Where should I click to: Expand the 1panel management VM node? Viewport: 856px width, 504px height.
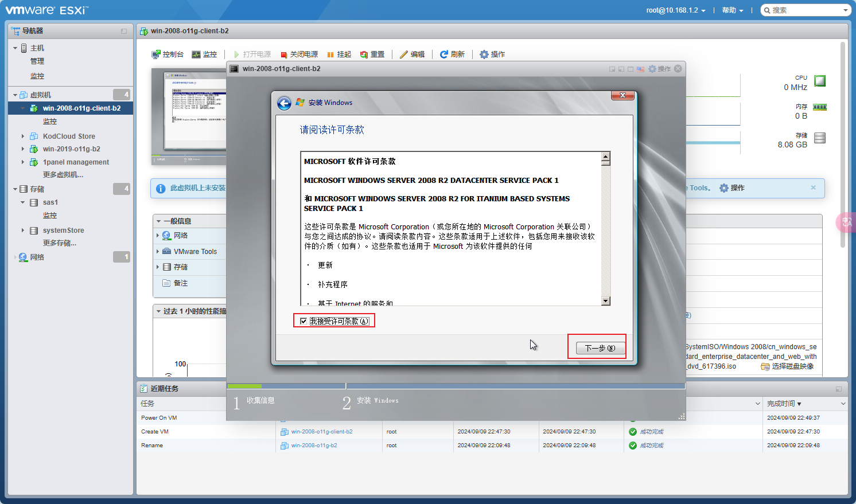(23, 162)
